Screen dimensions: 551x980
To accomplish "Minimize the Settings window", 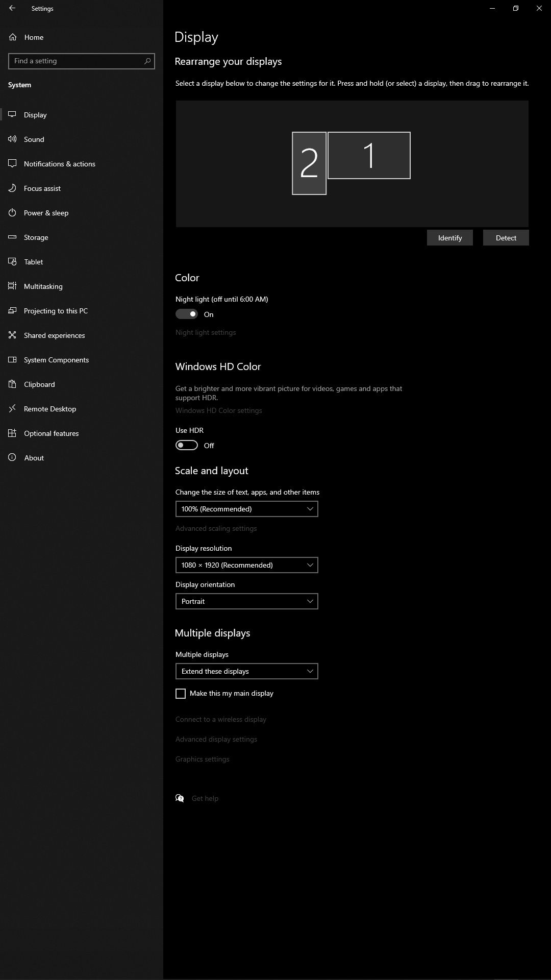I will pos(492,8).
